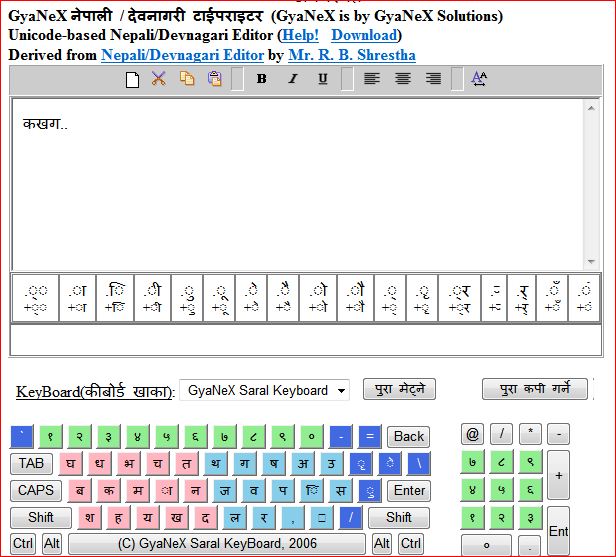
Task: Click the scissors cut icon
Action: pos(159,79)
